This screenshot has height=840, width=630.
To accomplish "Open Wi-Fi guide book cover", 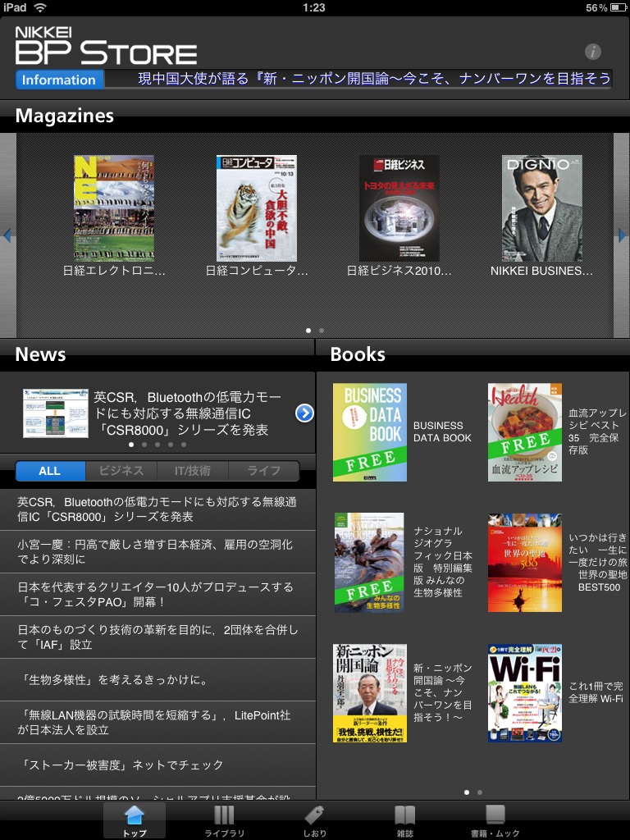I will tap(525, 693).
